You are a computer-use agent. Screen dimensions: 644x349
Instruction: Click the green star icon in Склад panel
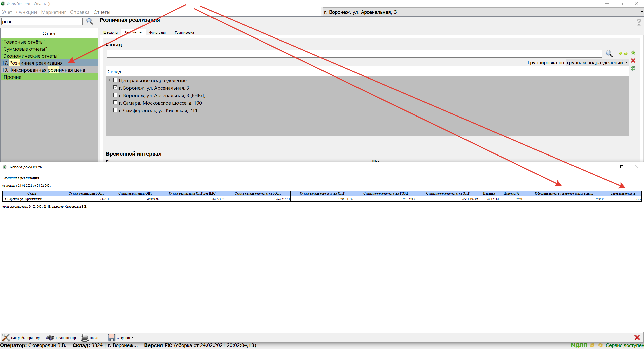tap(633, 53)
